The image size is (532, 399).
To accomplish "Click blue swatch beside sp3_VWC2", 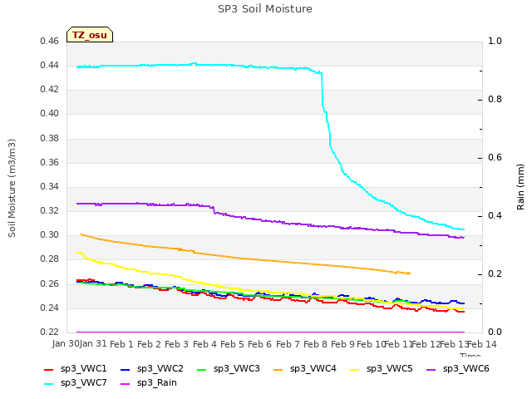I will click(x=126, y=370).
